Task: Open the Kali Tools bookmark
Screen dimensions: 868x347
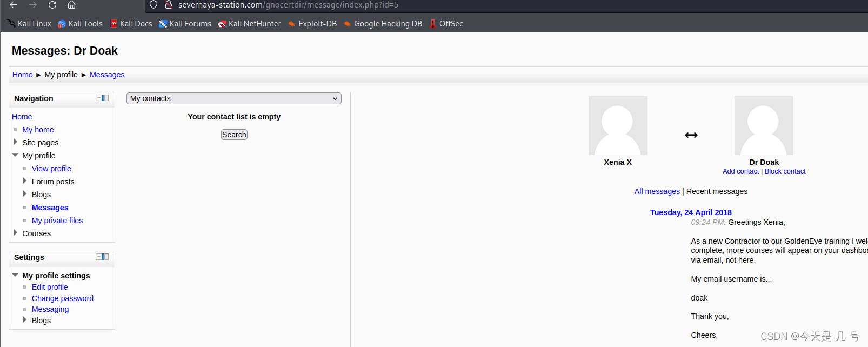Action: 80,24
